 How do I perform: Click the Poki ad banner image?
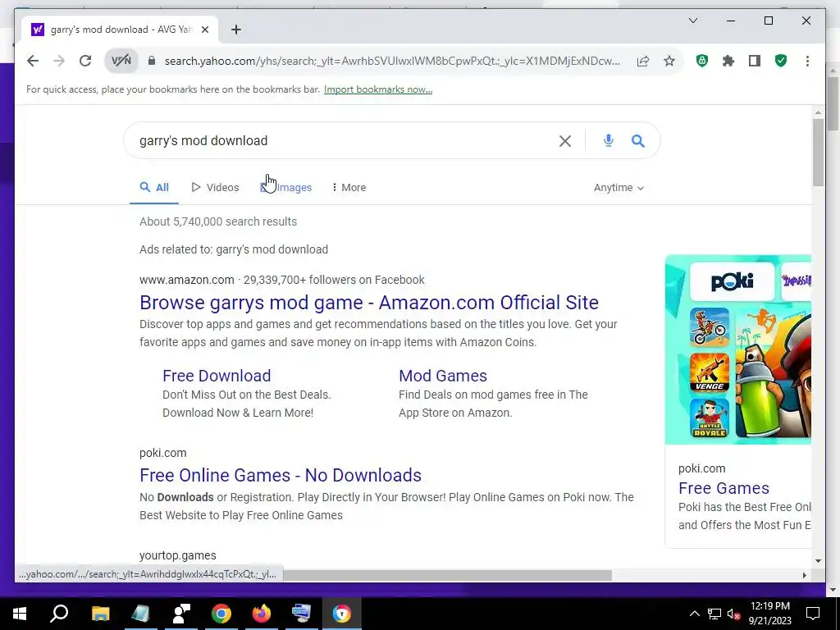coord(737,349)
